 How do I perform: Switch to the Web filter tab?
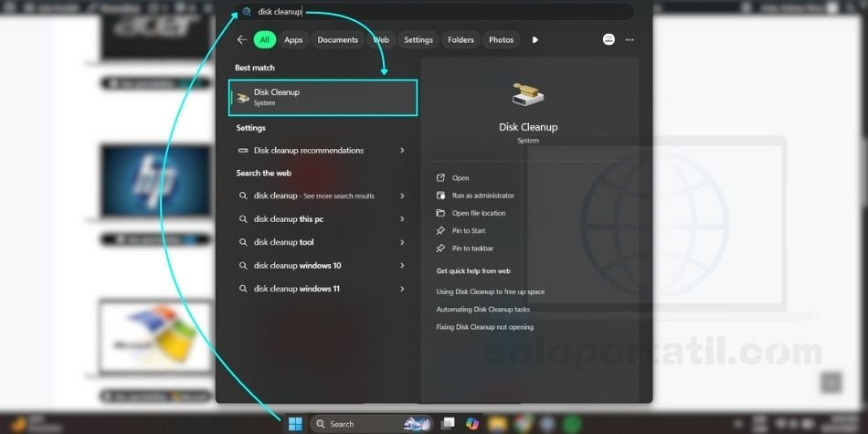click(x=381, y=40)
